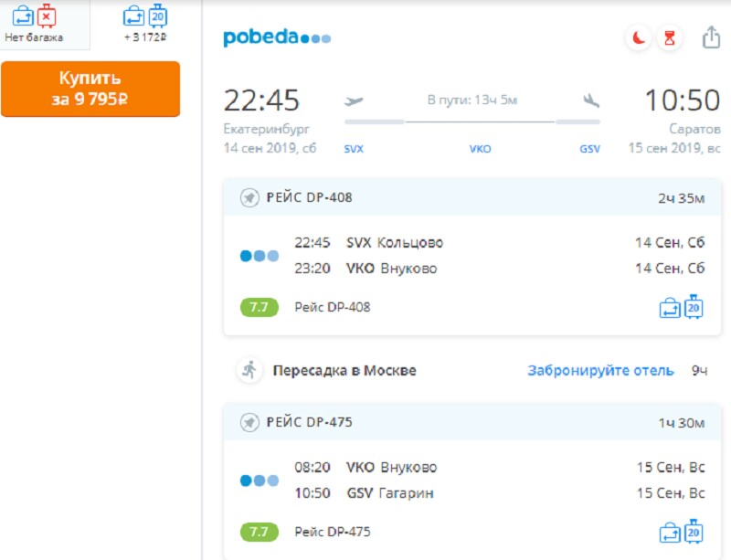
Task: Select the +3 172₽ baggage option
Action: click(x=145, y=24)
